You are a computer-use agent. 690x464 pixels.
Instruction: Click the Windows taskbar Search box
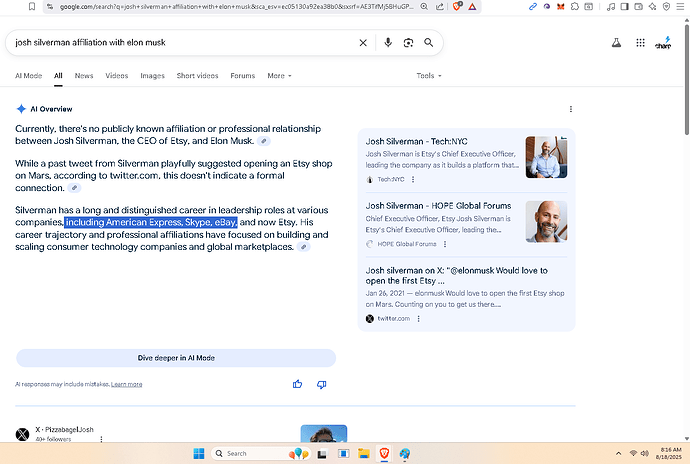(x=261, y=453)
